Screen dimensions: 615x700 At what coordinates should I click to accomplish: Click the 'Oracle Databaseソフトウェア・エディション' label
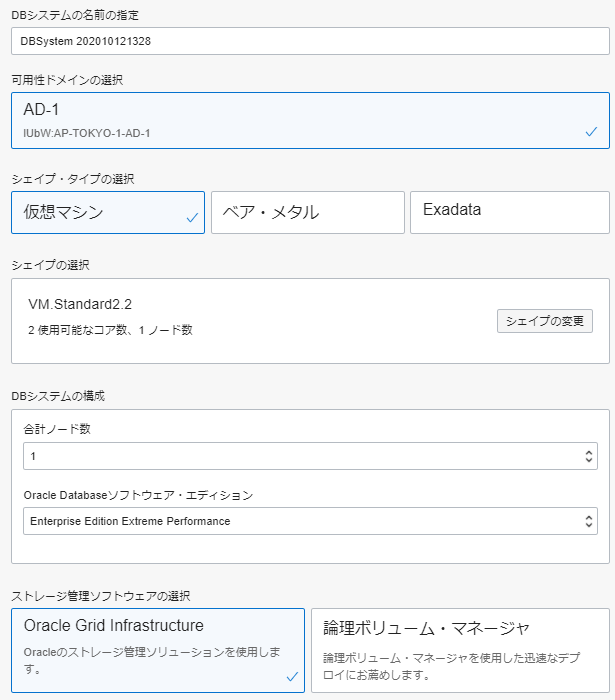[x=138, y=495]
